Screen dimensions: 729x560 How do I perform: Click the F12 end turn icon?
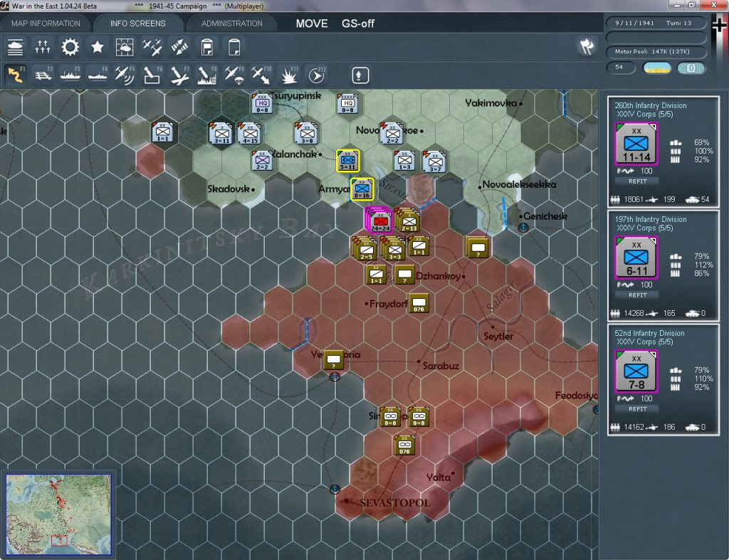click(x=317, y=75)
